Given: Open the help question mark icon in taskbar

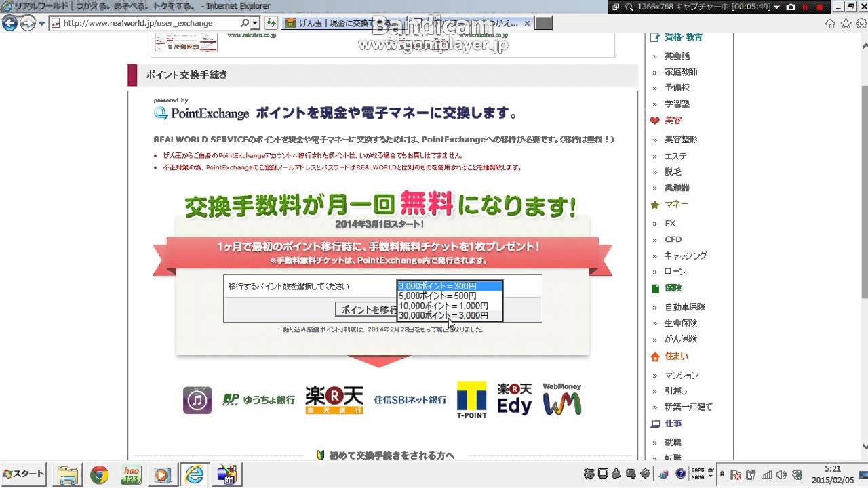Looking at the screenshot, I should point(679,474).
